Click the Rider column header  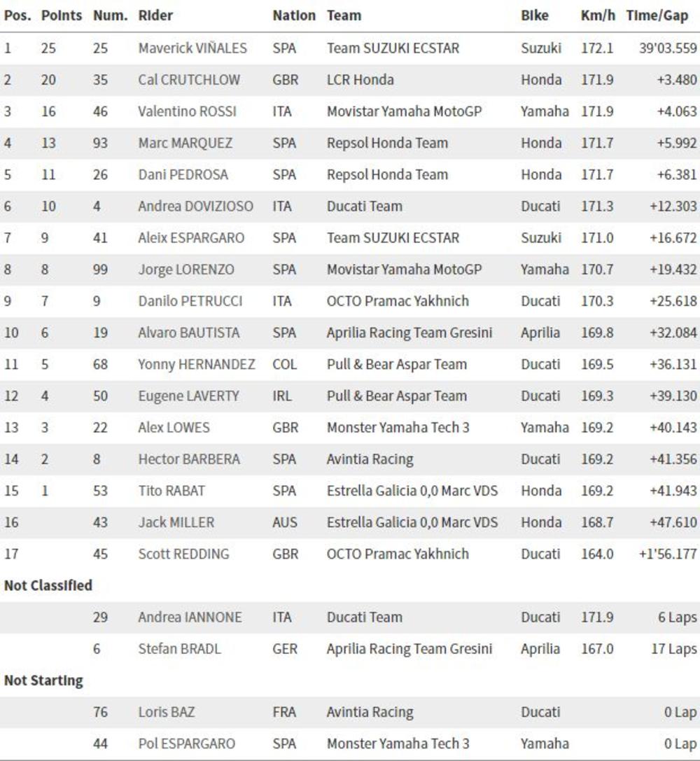155,15
